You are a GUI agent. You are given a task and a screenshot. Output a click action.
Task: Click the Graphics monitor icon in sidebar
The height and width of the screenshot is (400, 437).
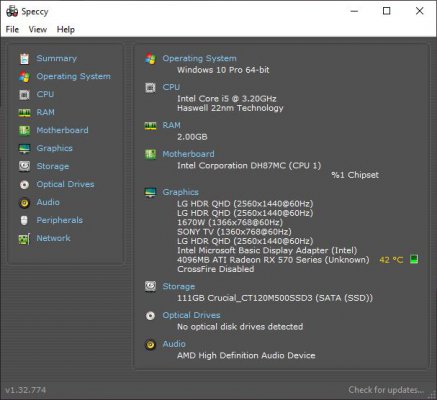click(24, 149)
